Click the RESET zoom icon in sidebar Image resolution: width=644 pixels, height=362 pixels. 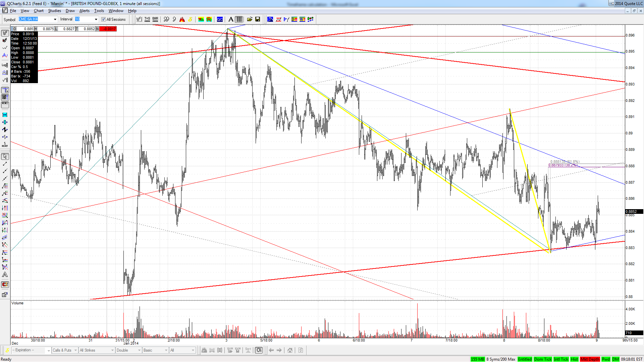coord(5,144)
